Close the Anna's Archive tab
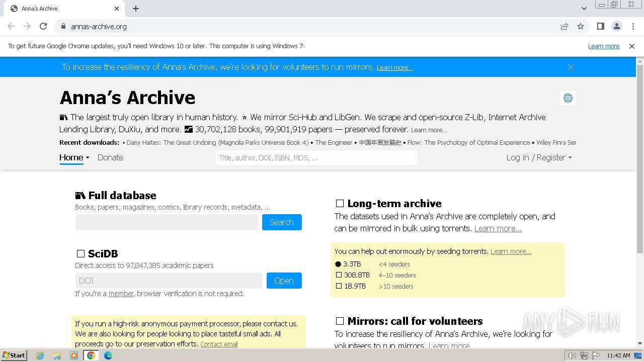This screenshot has height=362, width=644. pyautogui.click(x=117, y=9)
